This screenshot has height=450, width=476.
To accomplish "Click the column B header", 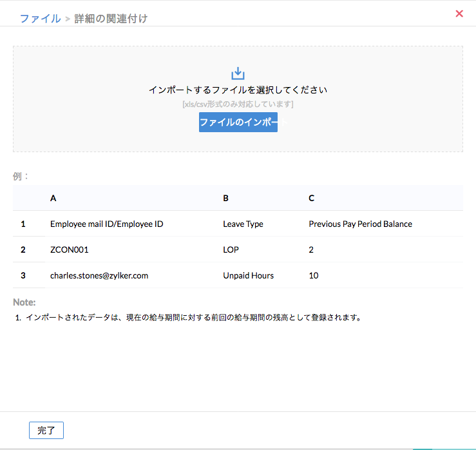I will click(x=225, y=198).
